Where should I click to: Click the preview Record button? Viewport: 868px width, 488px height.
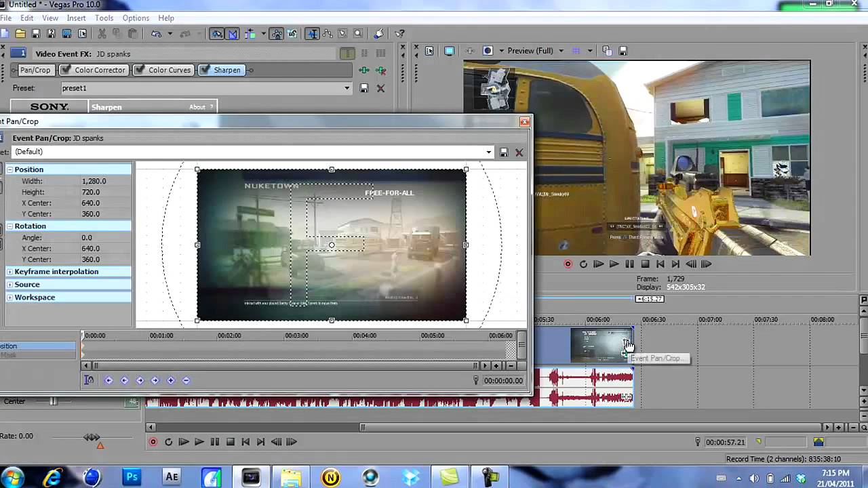[568, 264]
